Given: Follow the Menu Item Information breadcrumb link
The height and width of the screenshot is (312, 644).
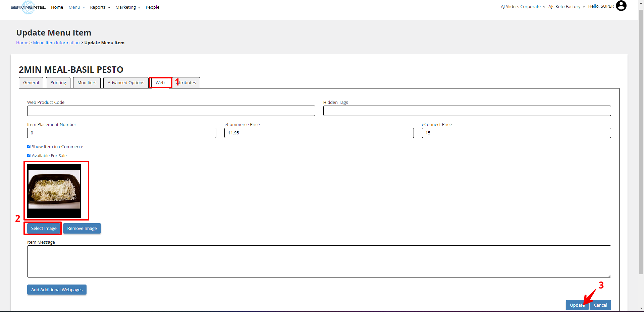Looking at the screenshot, I should (56, 43).
